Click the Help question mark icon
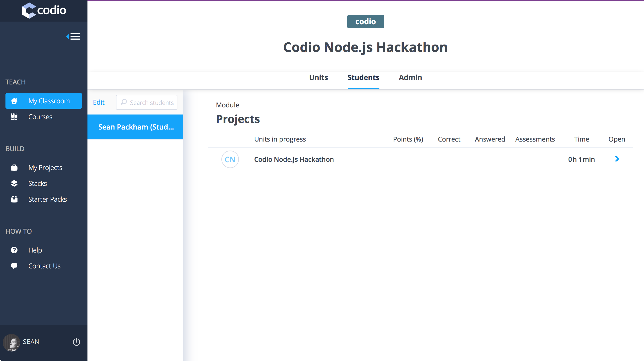 tap(14, 250)
